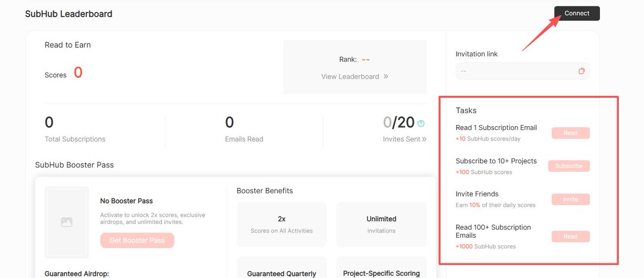Screen dimensions: 644x278
Task: Click Read button for 100+ Subscription Emails
Action: click(x=570, y=236)
